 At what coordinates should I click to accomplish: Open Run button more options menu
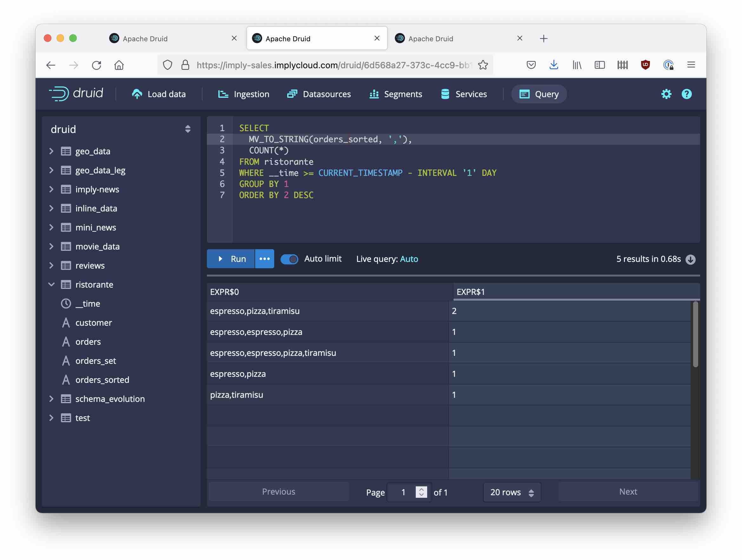tap(265, 259)
